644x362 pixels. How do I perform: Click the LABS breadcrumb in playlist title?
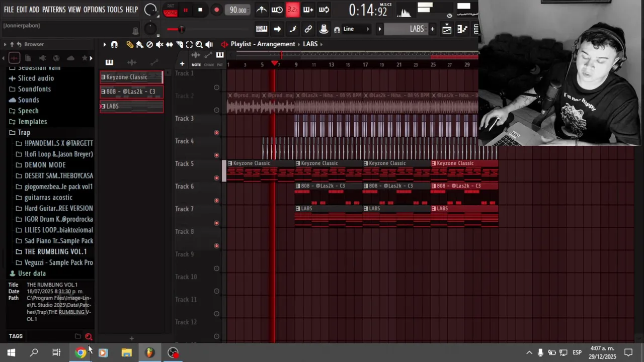[310, 44]
